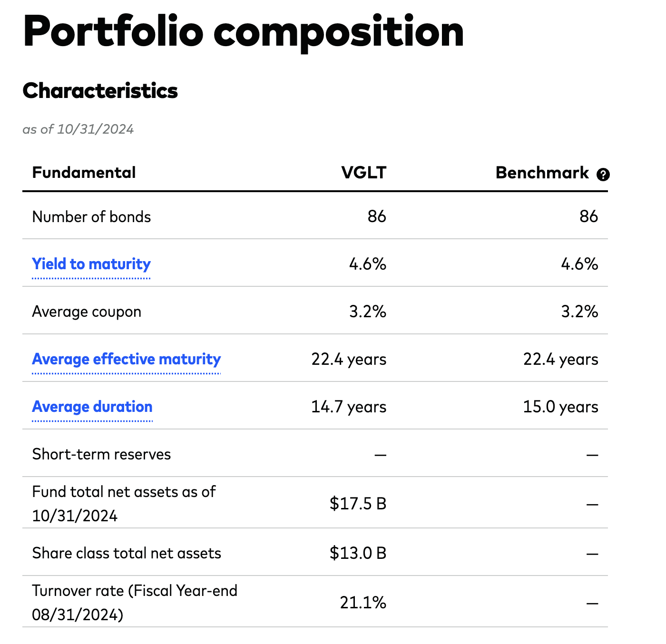Click the Benchmark column header label
The width and height of the screenshot is (666, 644).
coord(543,173)
